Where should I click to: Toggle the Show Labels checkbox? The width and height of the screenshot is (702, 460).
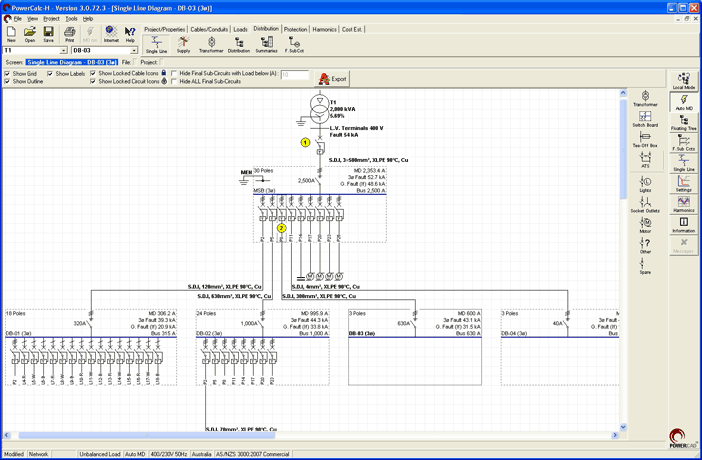pos(50,73)
